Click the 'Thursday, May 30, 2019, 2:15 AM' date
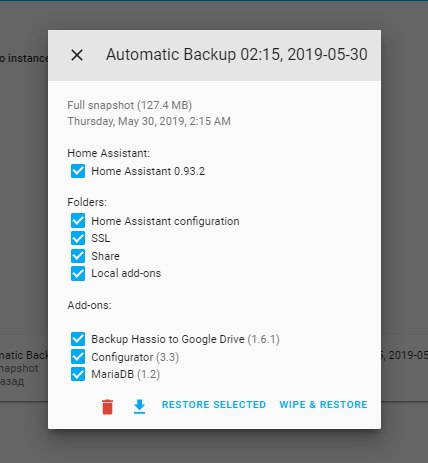Image resolution: width=428 pixels, height=463 pixels. pos(149,121)
